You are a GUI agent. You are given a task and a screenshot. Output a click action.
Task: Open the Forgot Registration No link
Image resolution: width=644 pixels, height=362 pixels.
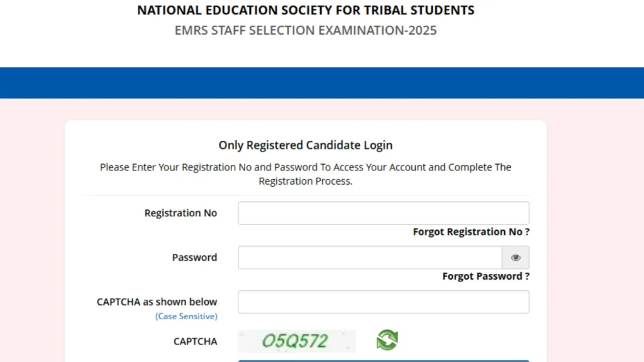click(470, 231)
